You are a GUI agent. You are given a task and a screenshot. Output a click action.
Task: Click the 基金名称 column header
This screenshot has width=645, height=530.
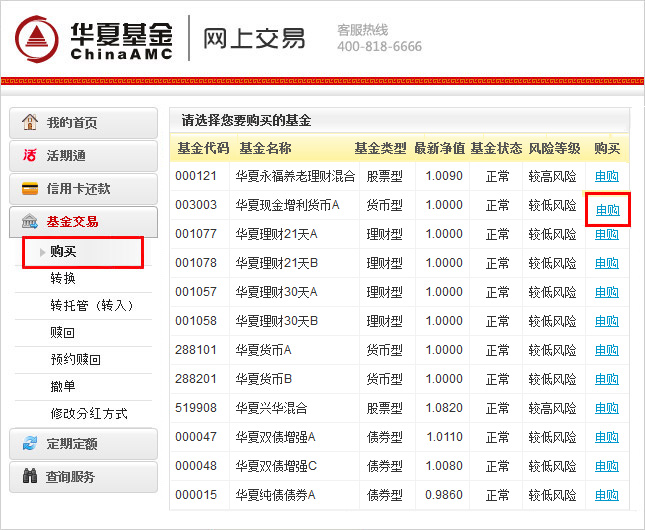[265, 148]
